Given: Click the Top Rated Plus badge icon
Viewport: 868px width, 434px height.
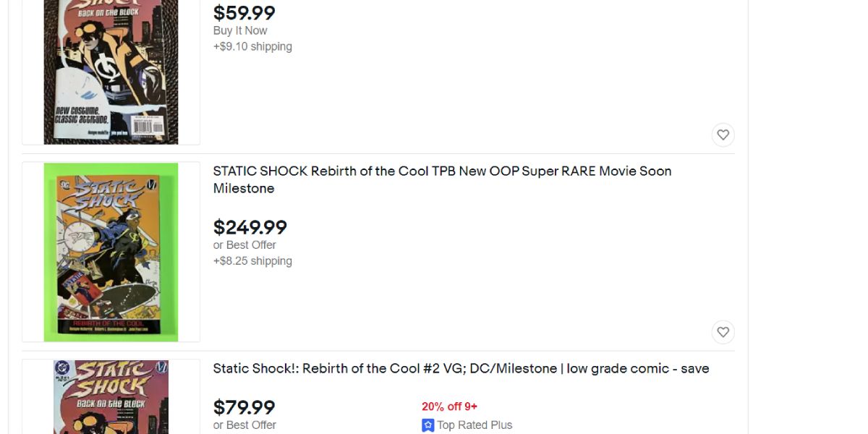Looking at the screenshot, I should tap(428, 425).
